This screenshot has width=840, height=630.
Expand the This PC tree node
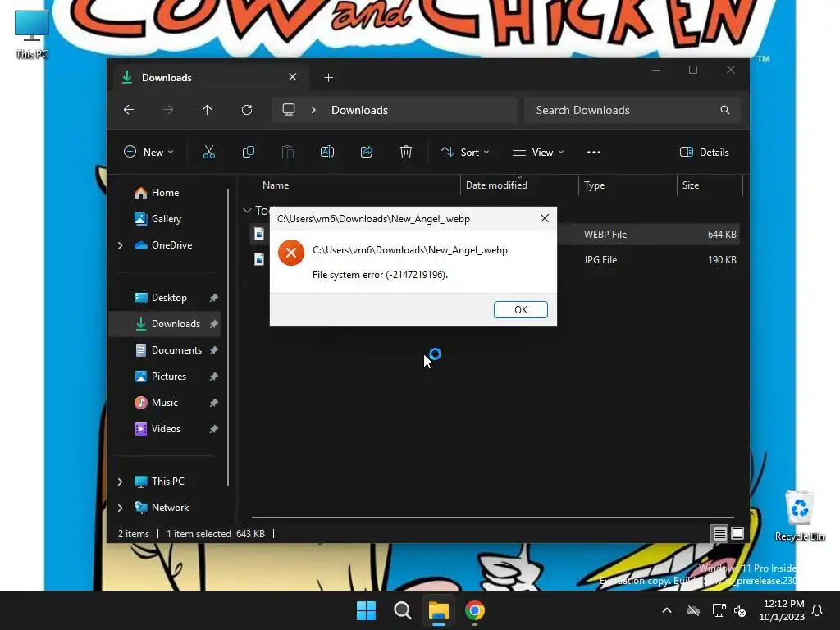(x=120, y=482)
